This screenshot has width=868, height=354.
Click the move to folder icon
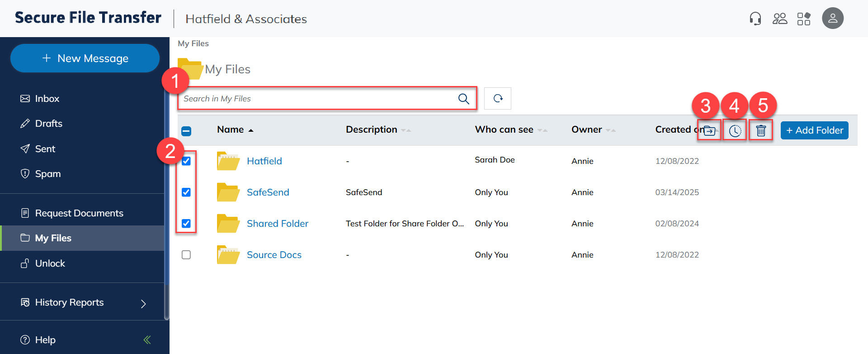[x=709, y=131]
